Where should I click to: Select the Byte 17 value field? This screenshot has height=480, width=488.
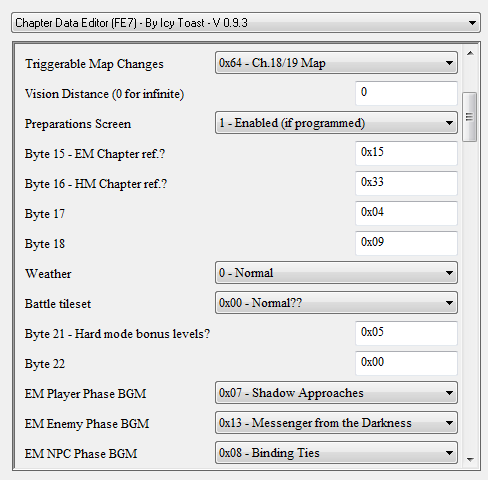point(406,213)
